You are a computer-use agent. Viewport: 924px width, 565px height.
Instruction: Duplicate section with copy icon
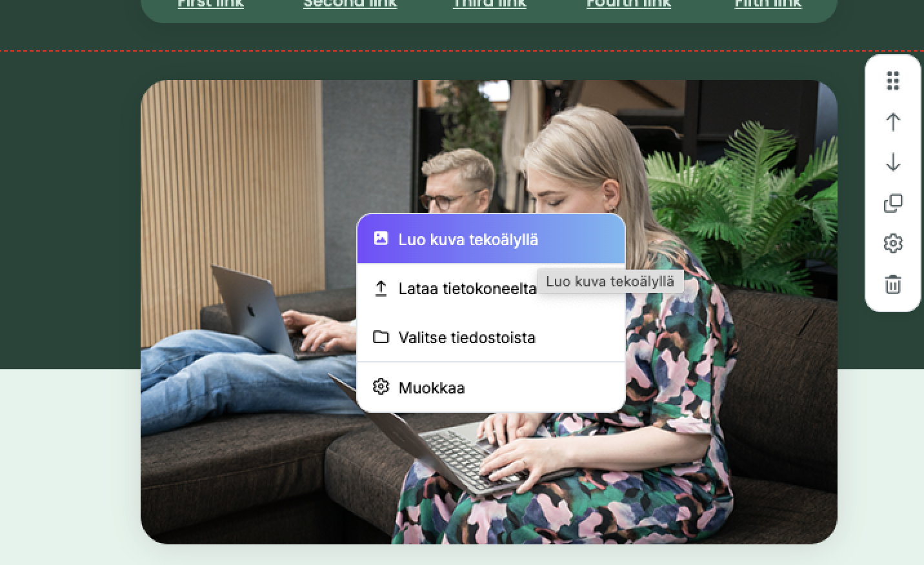pos(893,203)
